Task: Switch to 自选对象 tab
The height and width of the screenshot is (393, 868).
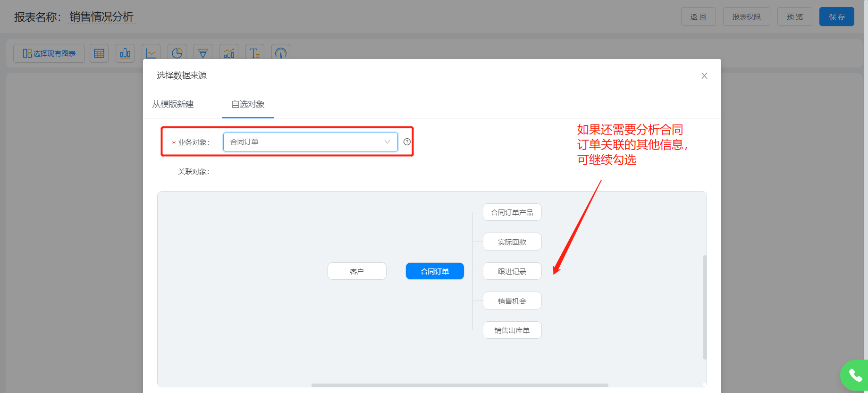Action: coord(248,104)
